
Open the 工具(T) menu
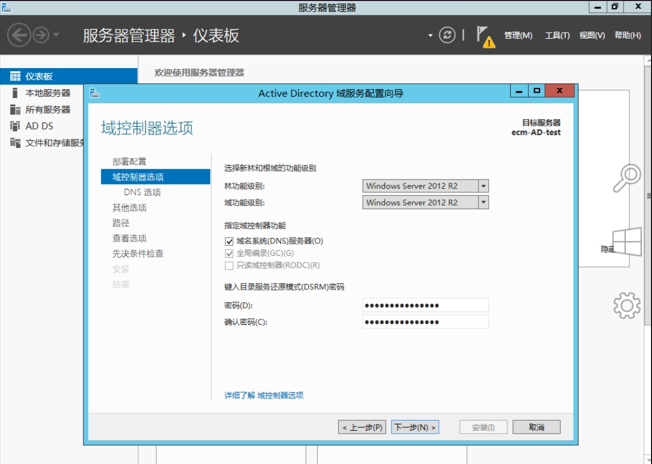click(557, 35)
